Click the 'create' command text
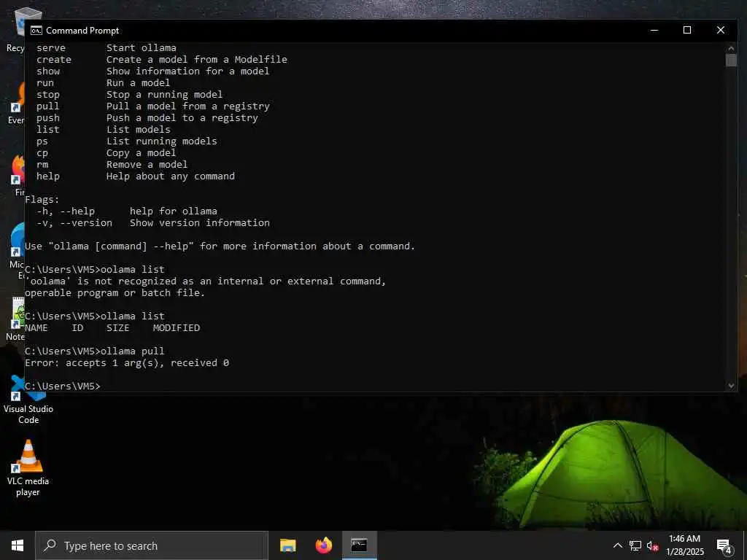 pos(54,60)
